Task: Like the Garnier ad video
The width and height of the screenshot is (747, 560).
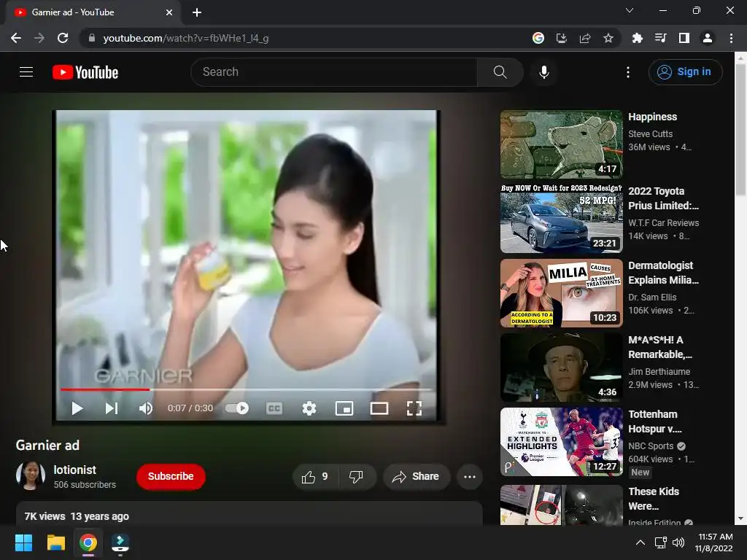Action: 315,477
